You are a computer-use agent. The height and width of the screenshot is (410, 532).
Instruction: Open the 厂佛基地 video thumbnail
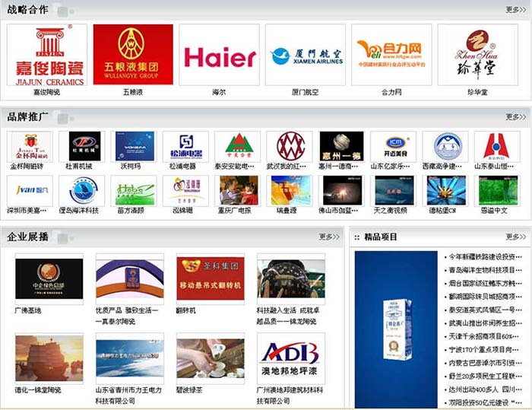pos(49,279)
